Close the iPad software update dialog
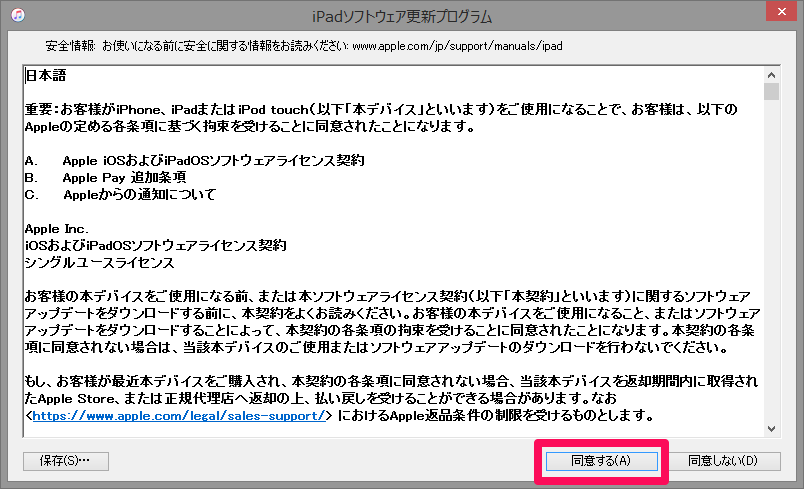 tap(781, 11)
